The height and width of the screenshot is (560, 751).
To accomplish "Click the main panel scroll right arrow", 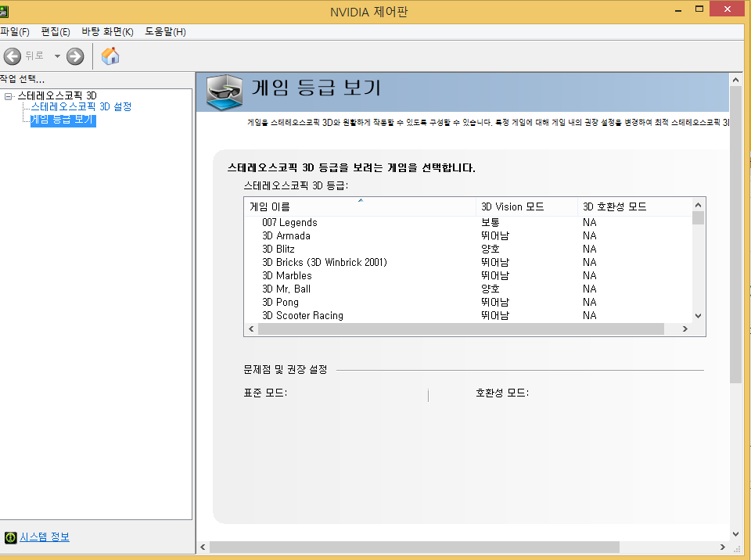I will (x=723, y=547).
